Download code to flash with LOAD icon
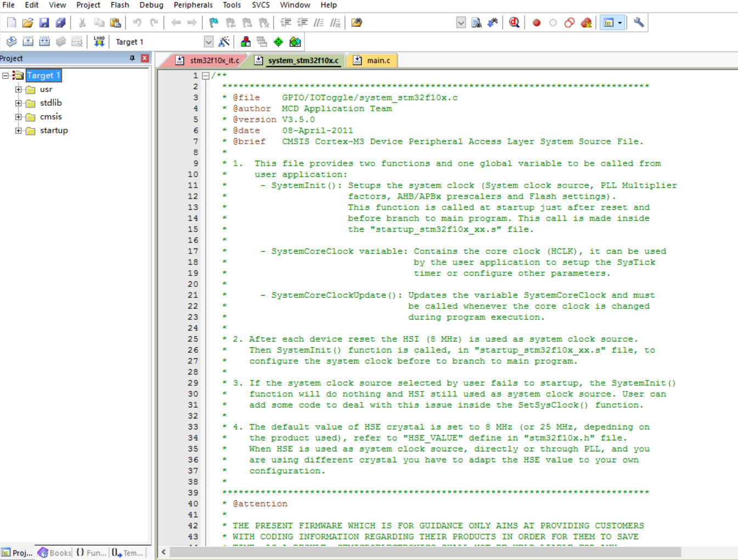Viewport: 738px width, 560px height. [99, 42]
